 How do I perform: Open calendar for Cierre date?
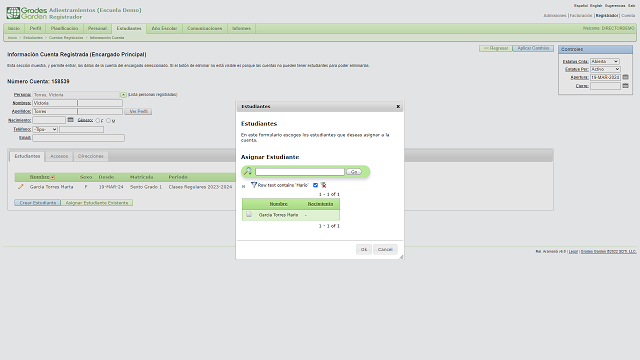point(625,86)
